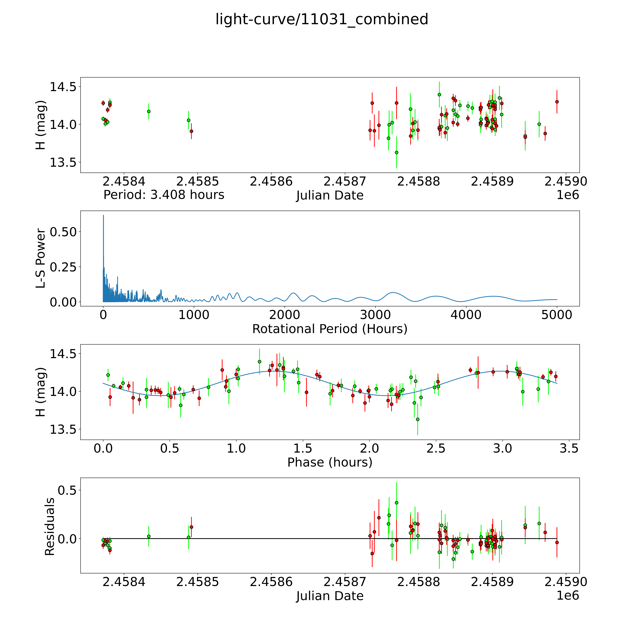
Task: Click the rightmost red point in top plot
Action: (x=557, y=102)
